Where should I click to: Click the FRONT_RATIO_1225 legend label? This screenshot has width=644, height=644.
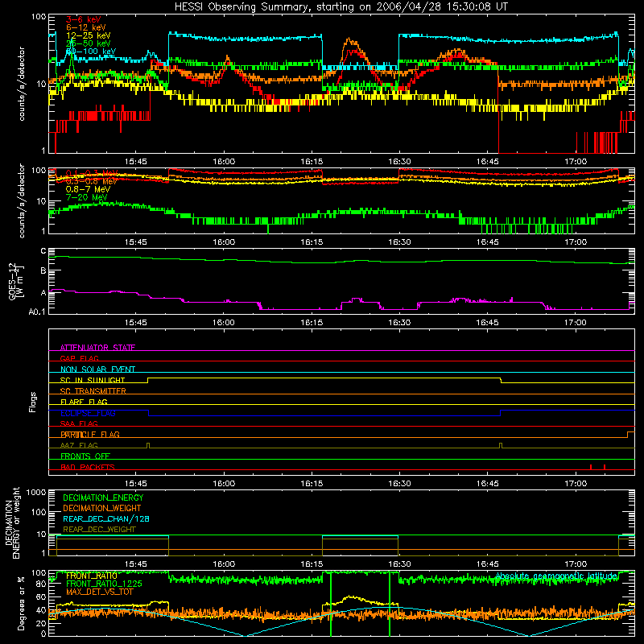coord(104,584)
